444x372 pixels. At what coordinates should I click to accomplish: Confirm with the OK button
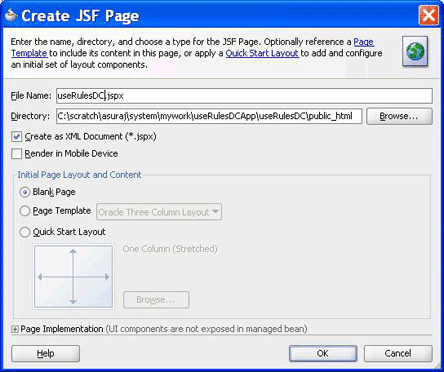point(323,353)
